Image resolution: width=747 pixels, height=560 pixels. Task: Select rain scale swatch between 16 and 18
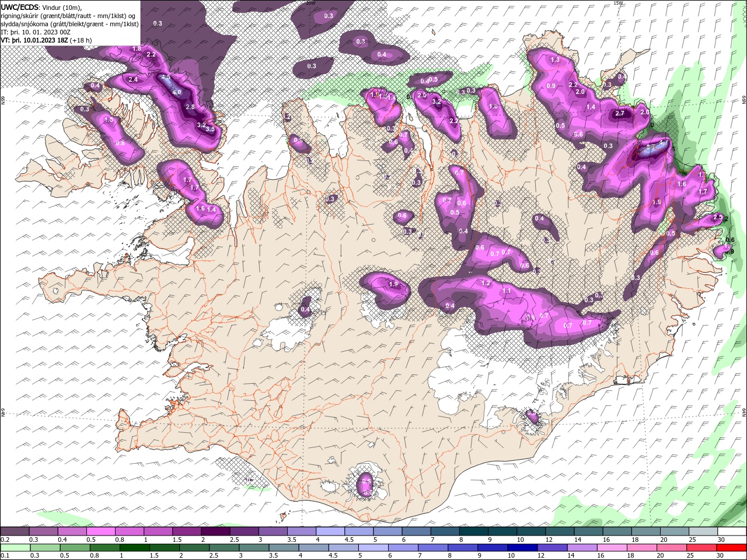pyautogui.click(x=613, y=548)
